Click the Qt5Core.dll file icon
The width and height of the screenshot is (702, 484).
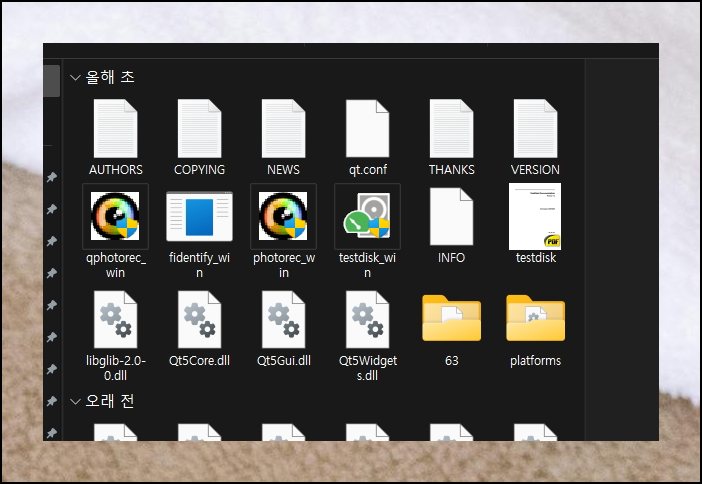pos(199,320)
